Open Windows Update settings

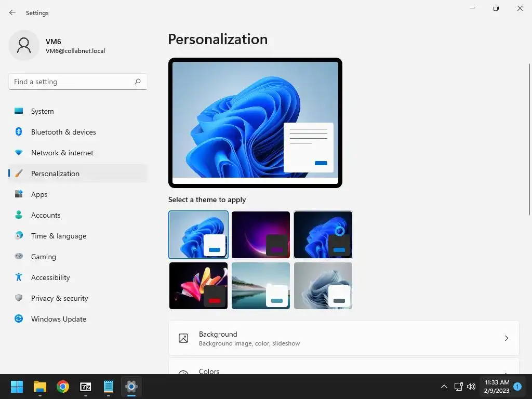pos(78,318)
